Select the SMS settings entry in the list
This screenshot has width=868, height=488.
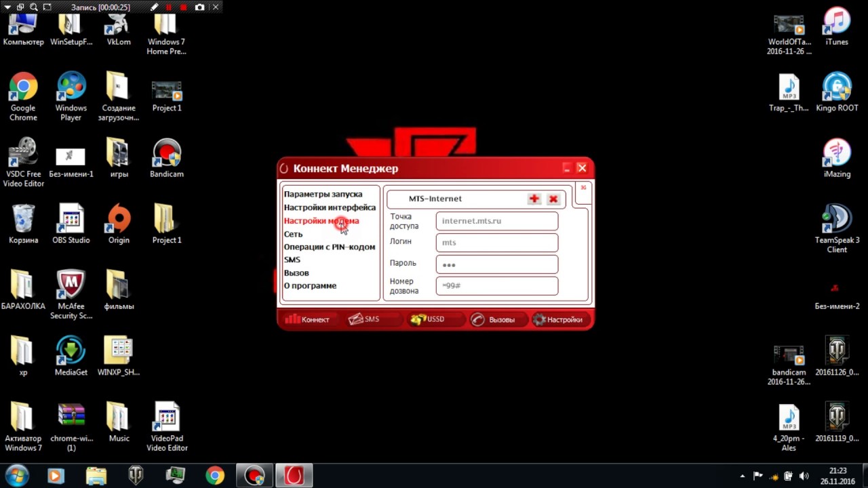click(292, 260)
